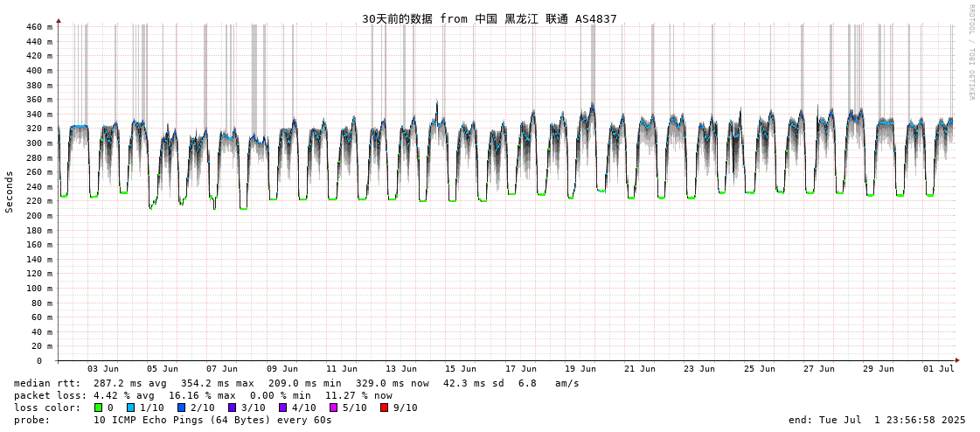This screenshot has height=432, width=980.
Task: Click the 209.0 ms min value
Action: coord(305,383)
